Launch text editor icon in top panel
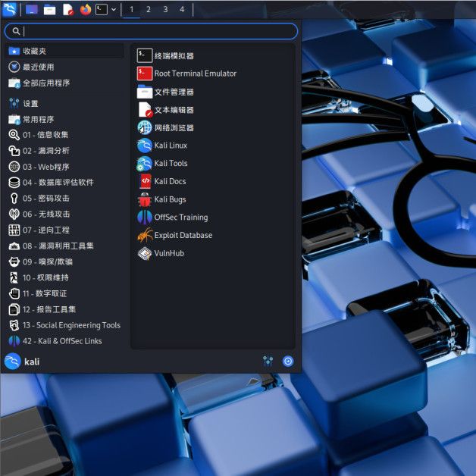Screen dimensions: 476x476 68,10
